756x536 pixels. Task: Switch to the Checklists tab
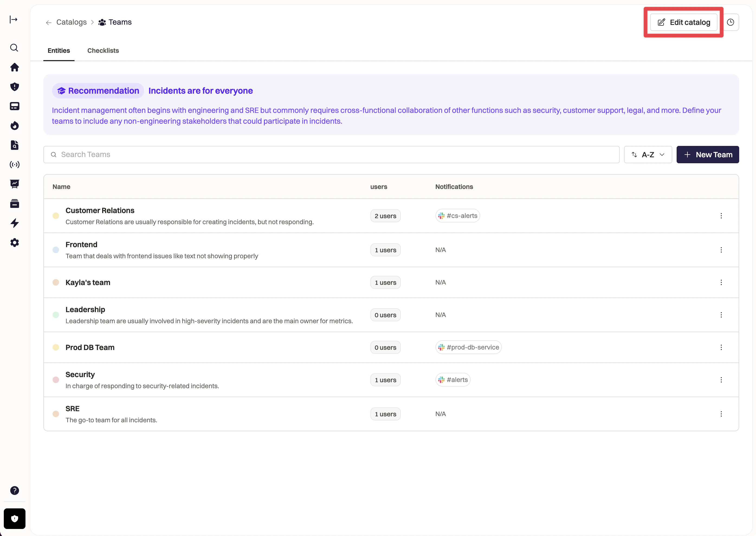tap(103, 51)
